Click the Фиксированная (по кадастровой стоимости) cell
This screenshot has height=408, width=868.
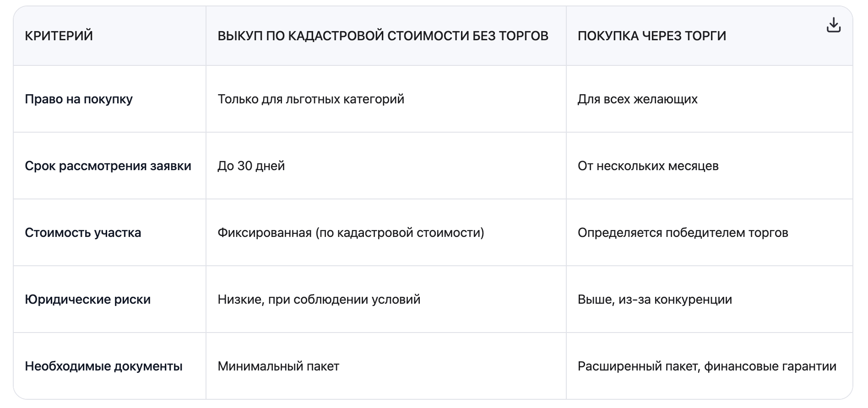(351, 233)
